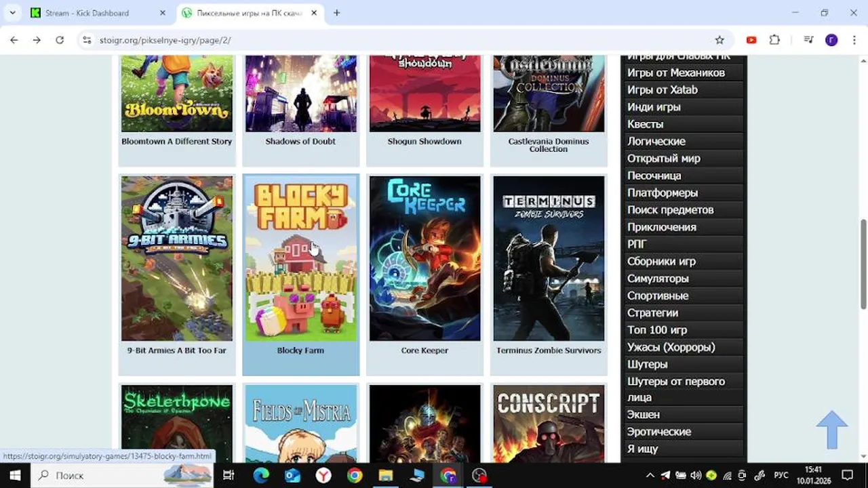Open the Windows notification center icon
Viewport: 868px width, 488px height.
coord(847,475)
